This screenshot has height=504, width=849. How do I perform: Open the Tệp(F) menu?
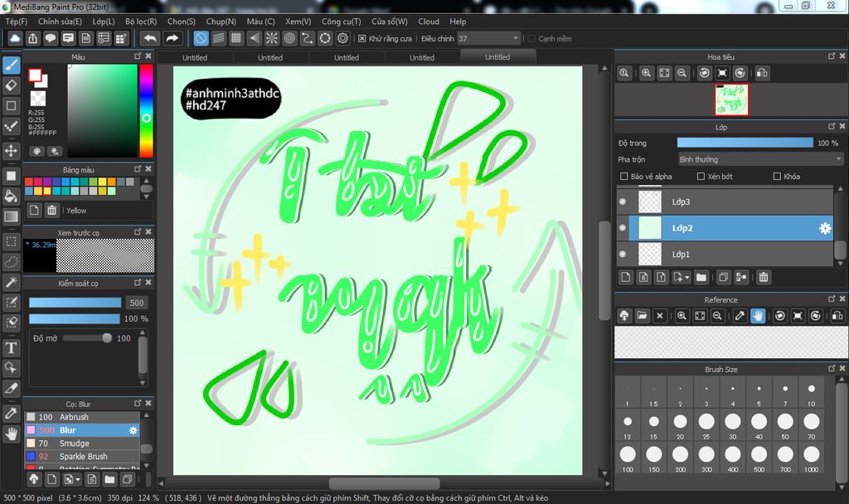[x=17, y=22]
